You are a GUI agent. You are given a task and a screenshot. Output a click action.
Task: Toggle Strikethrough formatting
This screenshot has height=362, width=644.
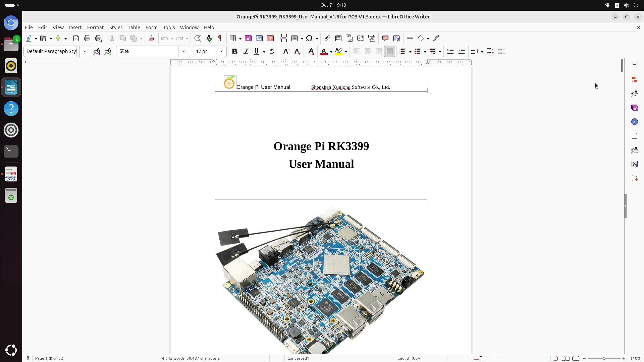272,51
